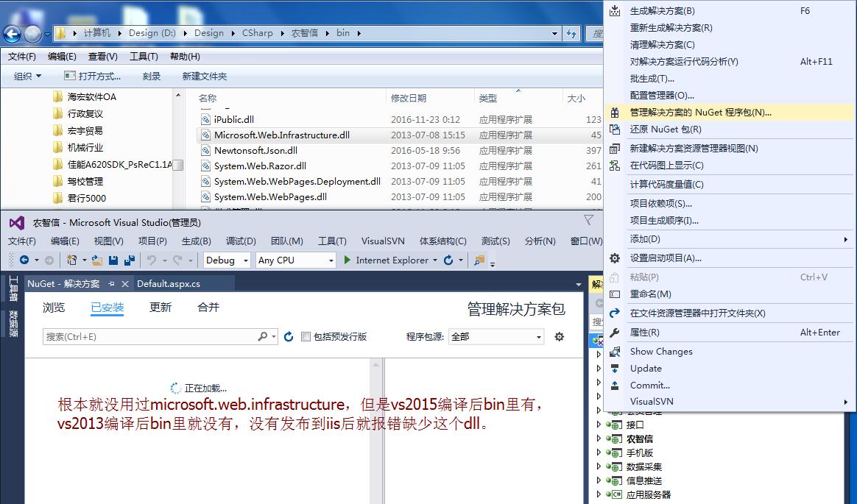
Task: Open the Explorer address bar history dropdown
Action: pyautogui.click(x=554, y=33)
